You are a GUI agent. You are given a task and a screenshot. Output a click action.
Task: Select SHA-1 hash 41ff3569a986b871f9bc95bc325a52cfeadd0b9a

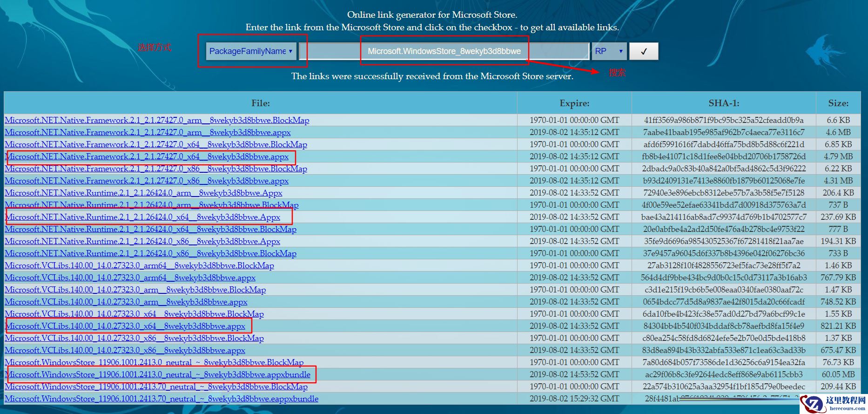724,120
